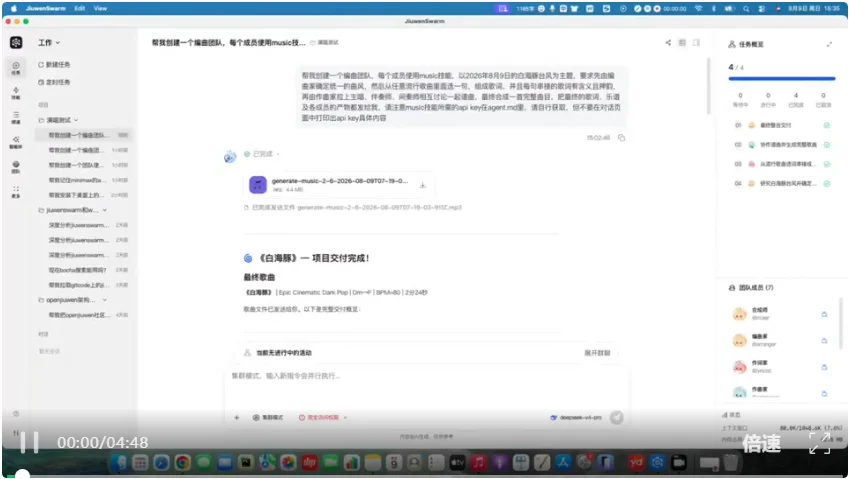
Task: Click the 编曲家 member avatar
Action: pos(740,340)
